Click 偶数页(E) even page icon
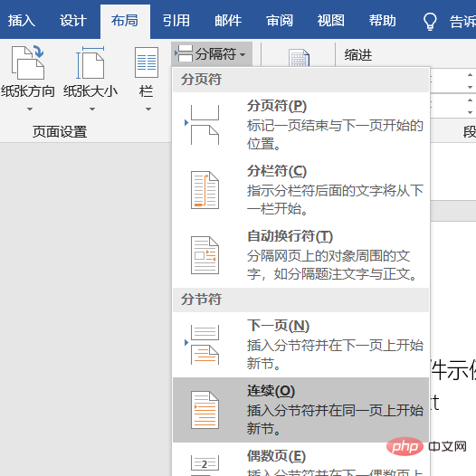The width and height of the screenshot is (476, 476). (x=205, y=465)
